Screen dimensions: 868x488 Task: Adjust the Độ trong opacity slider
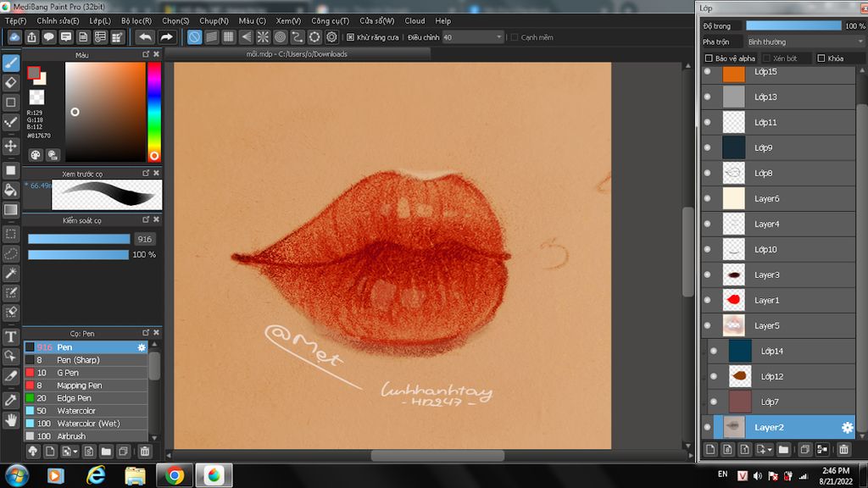click(793, 26)
